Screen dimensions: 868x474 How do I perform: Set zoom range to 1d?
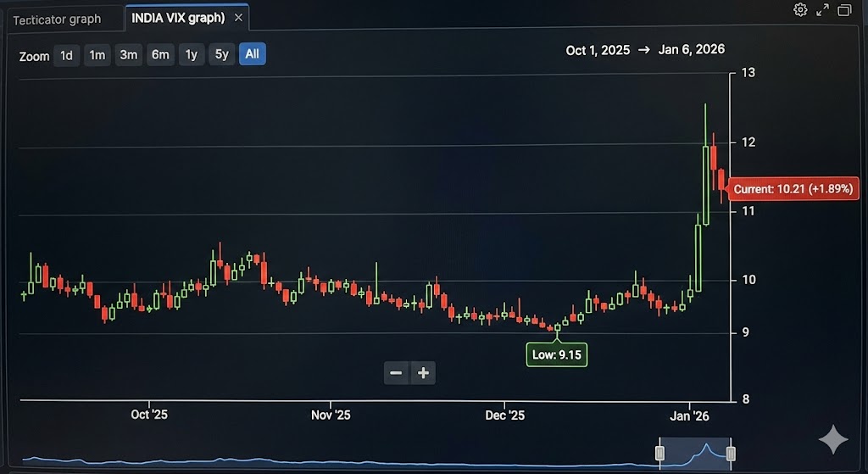click(66, 55)
